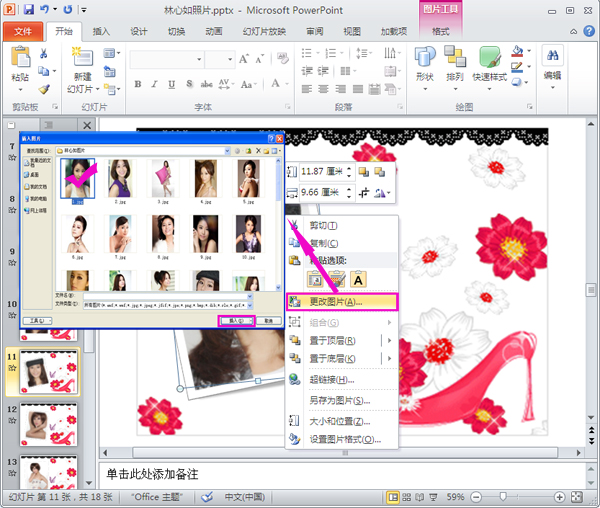Toggle Bold formatting
The image size is (600, 508).
(x=138, y=84)
